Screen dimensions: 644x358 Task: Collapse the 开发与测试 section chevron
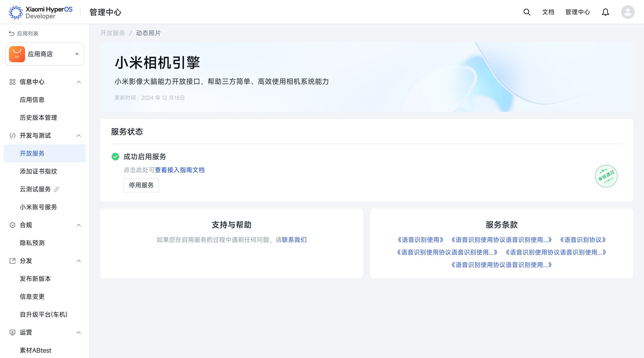79,136
